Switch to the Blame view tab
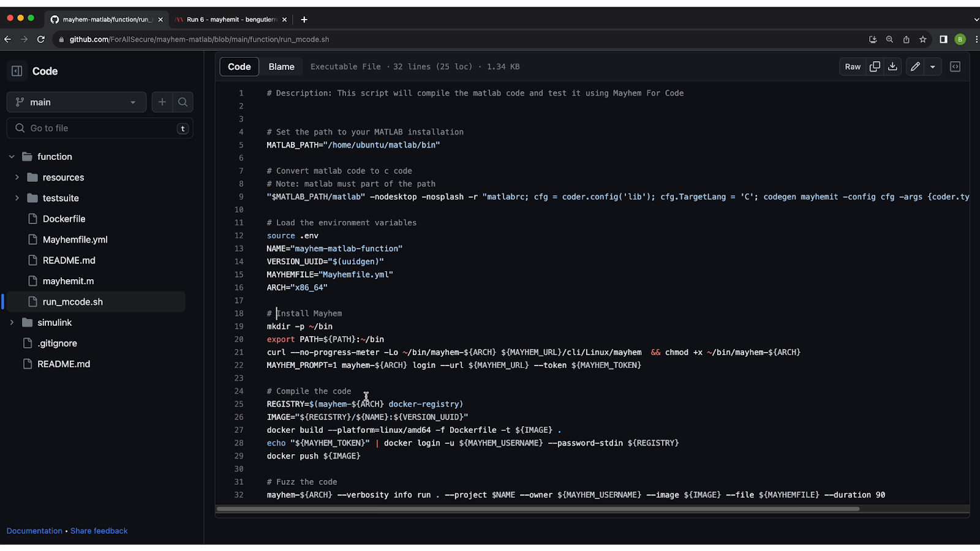Screen dimensions: 980x551 point(281,67)
